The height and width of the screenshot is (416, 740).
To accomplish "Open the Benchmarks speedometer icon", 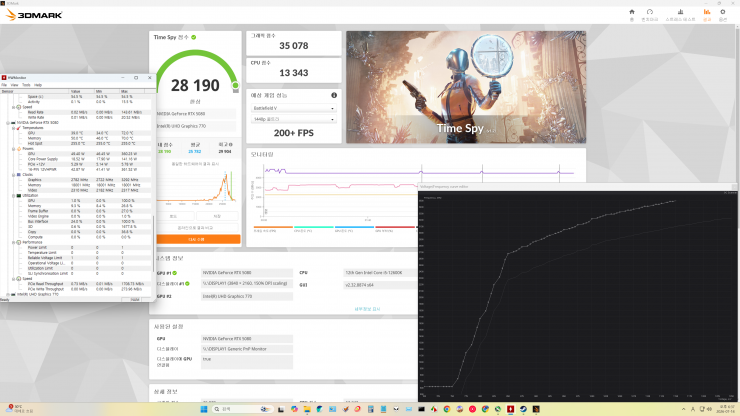I will 649,12.
